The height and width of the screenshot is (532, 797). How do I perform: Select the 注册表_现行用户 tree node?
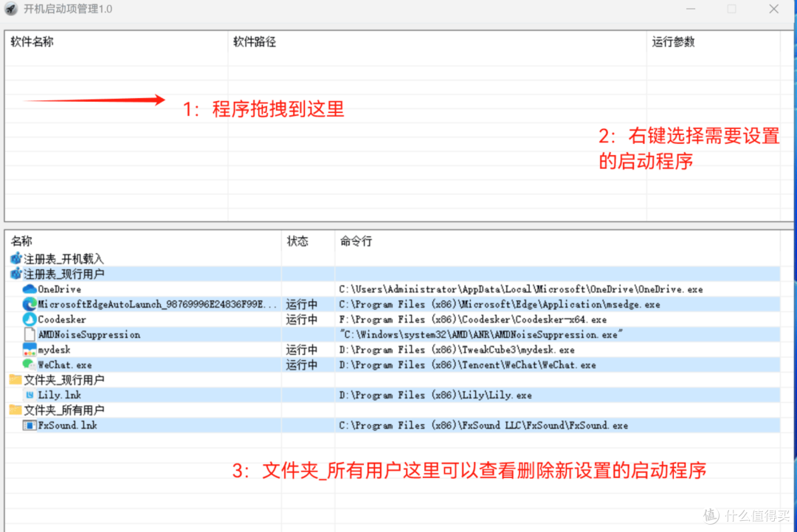point(64,274)
